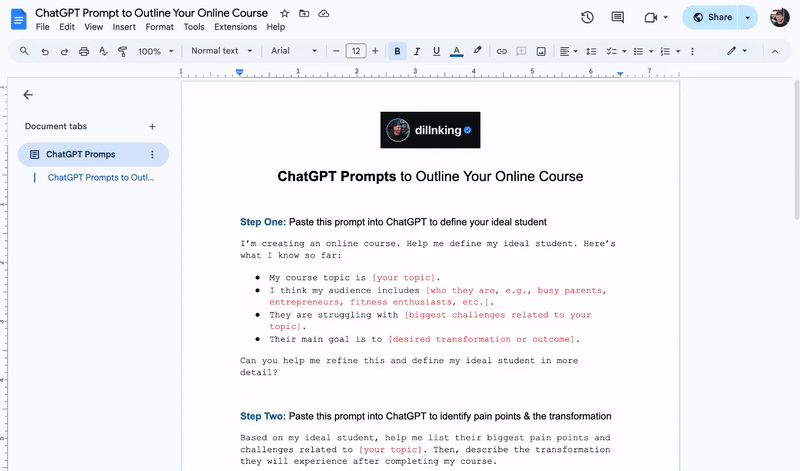Check cloud save status icon

[323, 14]
